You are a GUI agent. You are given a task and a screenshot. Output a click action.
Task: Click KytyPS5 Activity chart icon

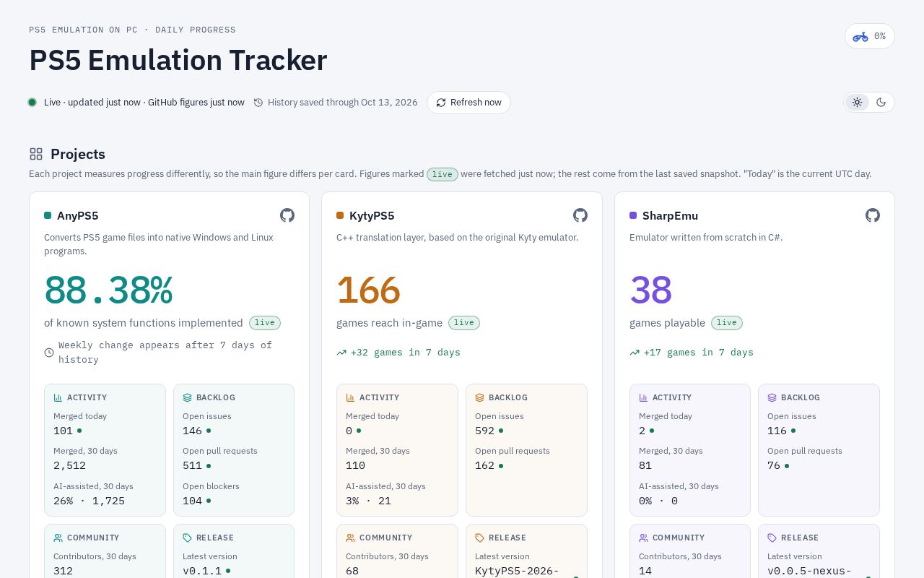[350, 397]
